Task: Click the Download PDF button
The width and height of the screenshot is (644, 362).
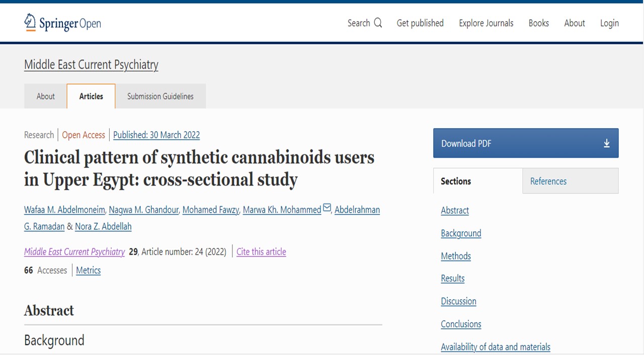Action: (466, 143)
